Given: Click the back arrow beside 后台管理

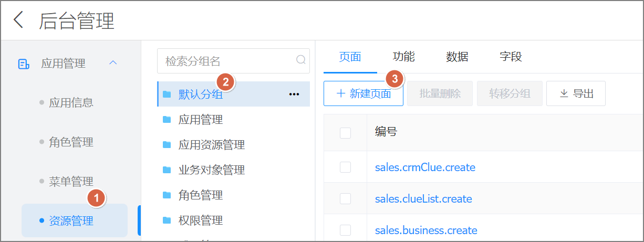Looking at the screenshot, I should 18,20.
